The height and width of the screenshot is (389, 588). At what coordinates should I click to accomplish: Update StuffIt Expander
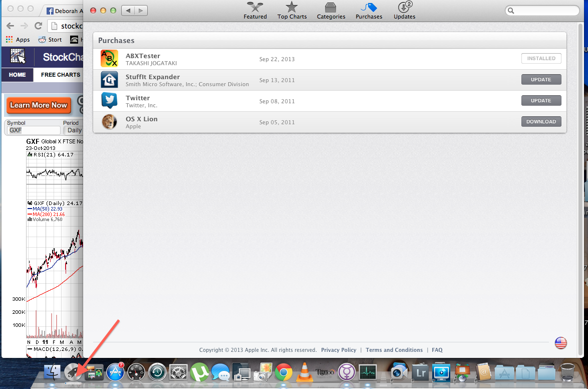pyautogui.click(x=541, y=80)
